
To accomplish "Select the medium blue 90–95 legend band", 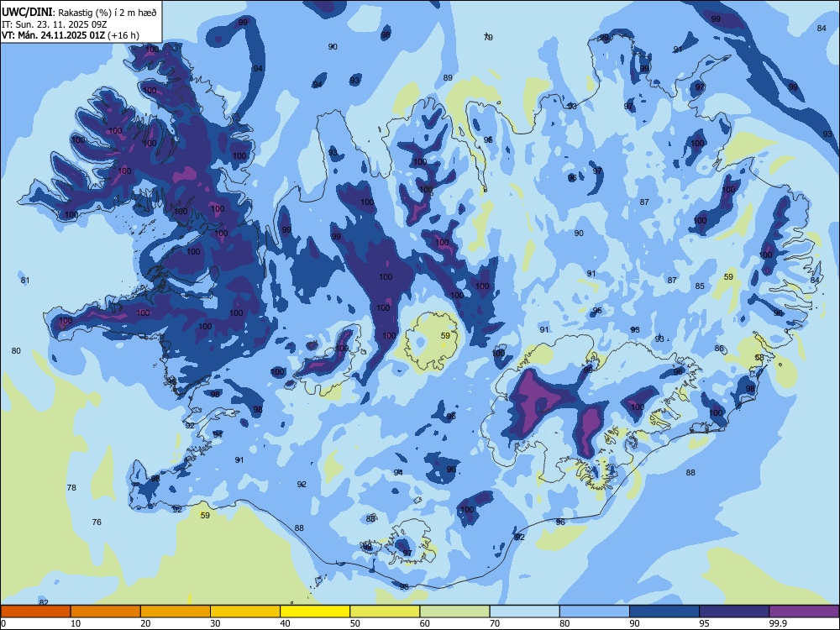I will coord(664,612).
